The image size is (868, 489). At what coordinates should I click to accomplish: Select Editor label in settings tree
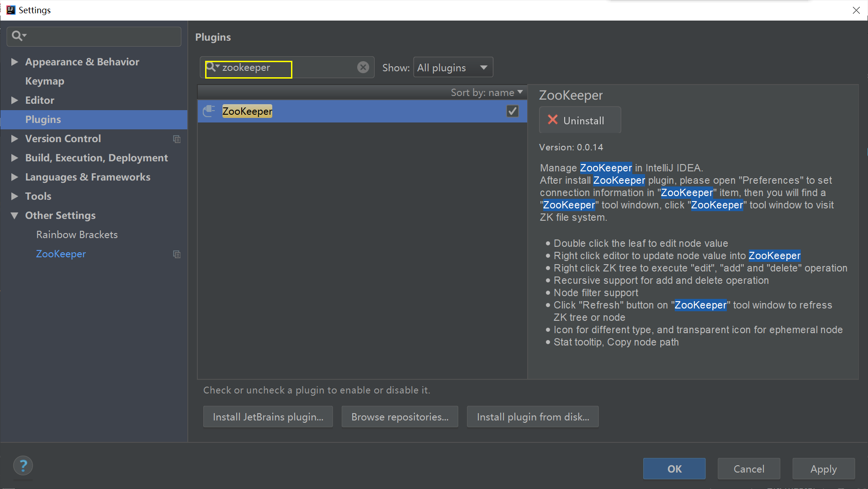tap(40, 100)
